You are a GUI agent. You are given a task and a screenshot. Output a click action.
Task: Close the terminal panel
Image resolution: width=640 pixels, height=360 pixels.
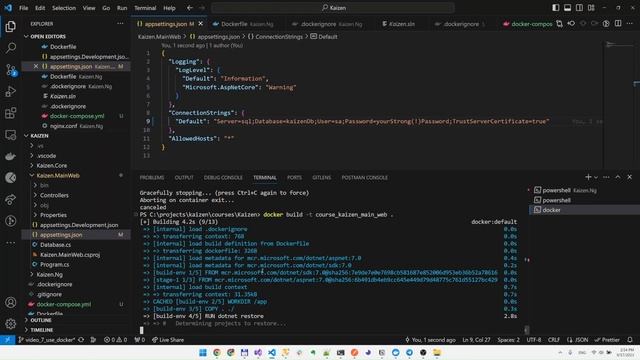pos(629,177)
